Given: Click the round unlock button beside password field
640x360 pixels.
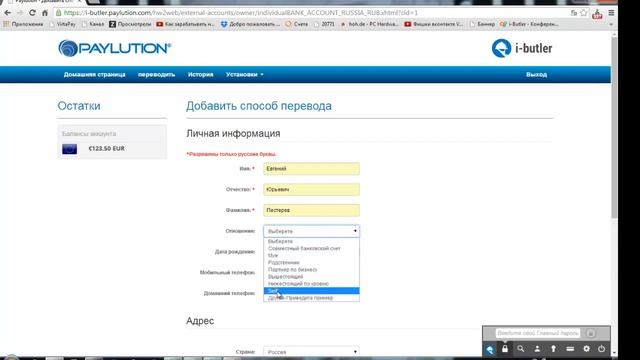Looking at the screenshot, I should pos(591,333).
